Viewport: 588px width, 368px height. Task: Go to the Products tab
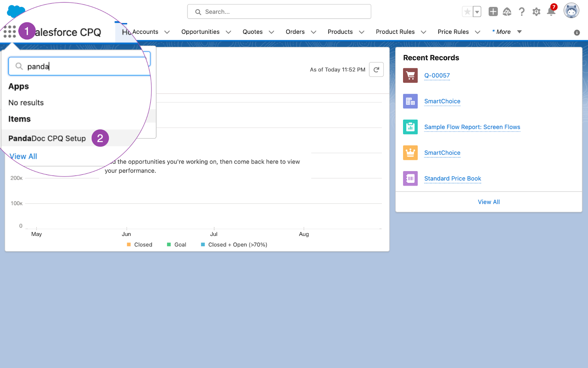(340, 32)
